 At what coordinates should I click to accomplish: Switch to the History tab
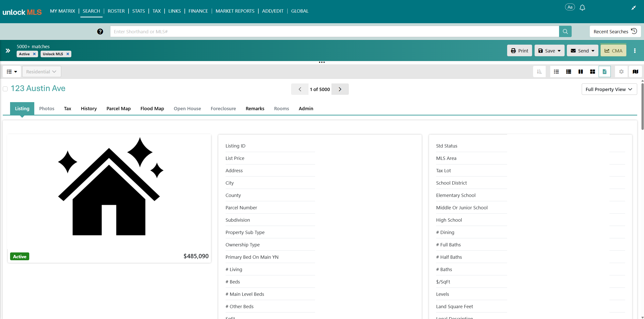click(x=89, y=108)
